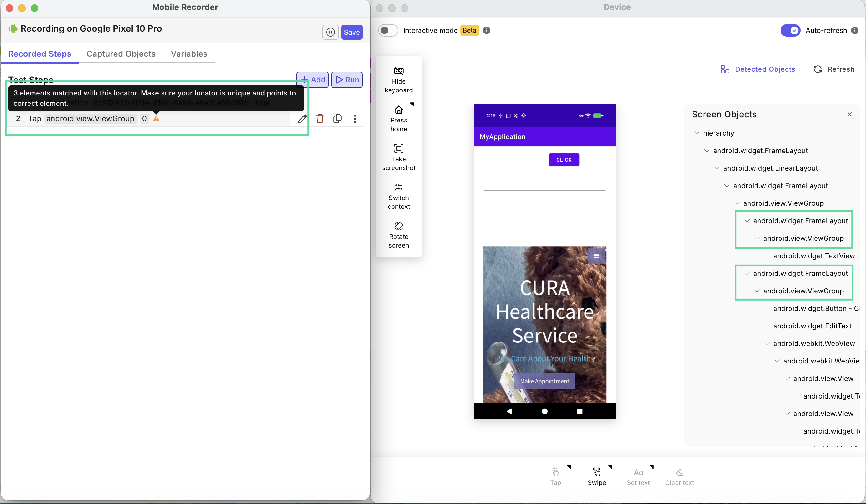The width and height of the screenshot is (866, 504).
Task: Click the Switch context icon
Action: point(399,187)
